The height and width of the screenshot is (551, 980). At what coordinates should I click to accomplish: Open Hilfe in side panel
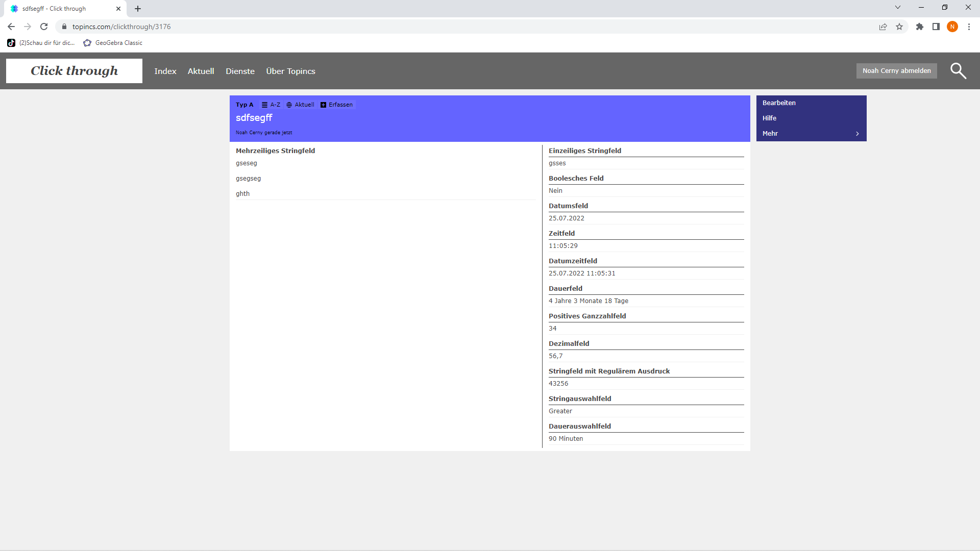pos(769,118)
